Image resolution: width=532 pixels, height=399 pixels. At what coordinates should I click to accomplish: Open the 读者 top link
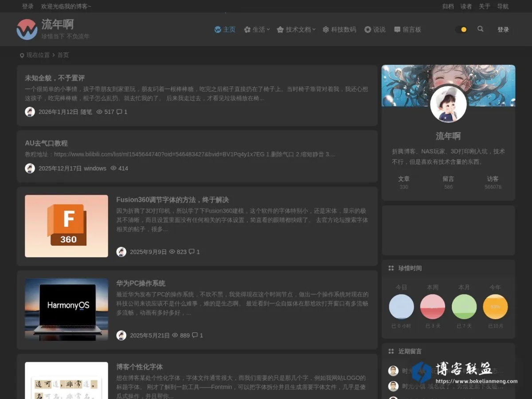(466, 6)
